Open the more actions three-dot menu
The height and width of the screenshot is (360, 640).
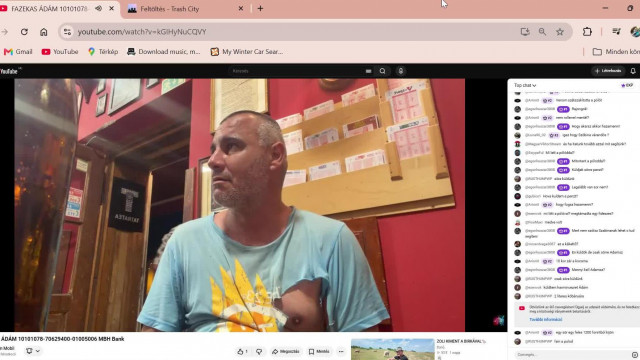[341, 351]
